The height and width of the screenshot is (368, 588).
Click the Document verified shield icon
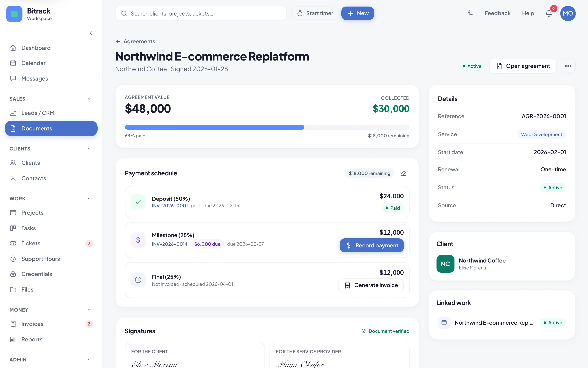(x=363, y=331)
